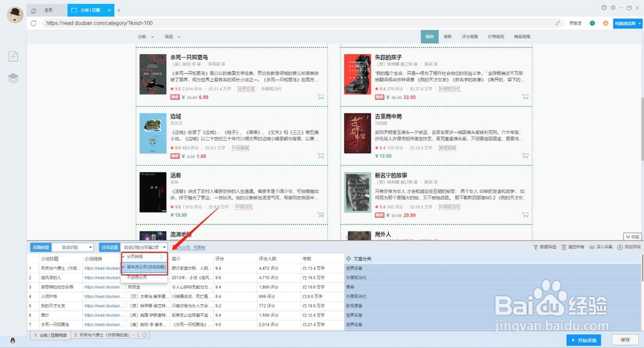
Task: Switch to bottom tab 1. 分类 | 豆瓣阅读
Action: 50,335
